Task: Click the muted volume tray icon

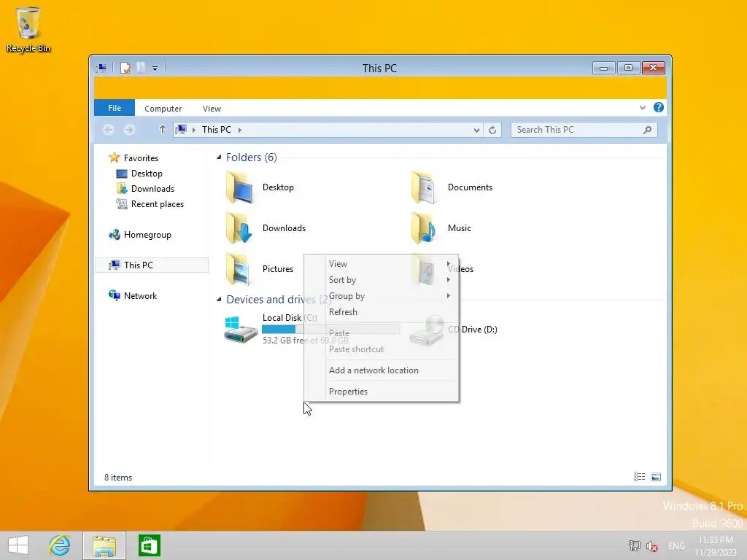Action: point(651,546)
